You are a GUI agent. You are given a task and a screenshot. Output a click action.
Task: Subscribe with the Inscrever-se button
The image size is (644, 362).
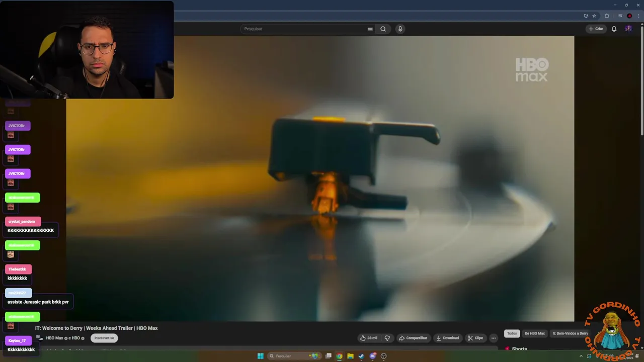pyautogui.click(x=104, y=338)
